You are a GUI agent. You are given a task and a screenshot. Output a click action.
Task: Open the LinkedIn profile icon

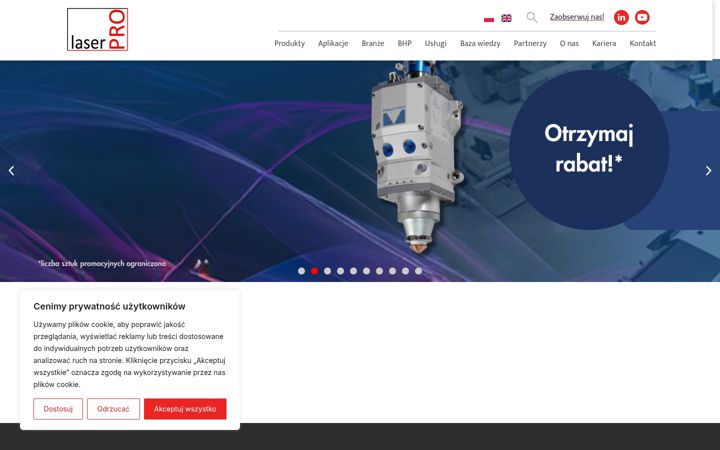pyautogui.click(x=621, y=17)
